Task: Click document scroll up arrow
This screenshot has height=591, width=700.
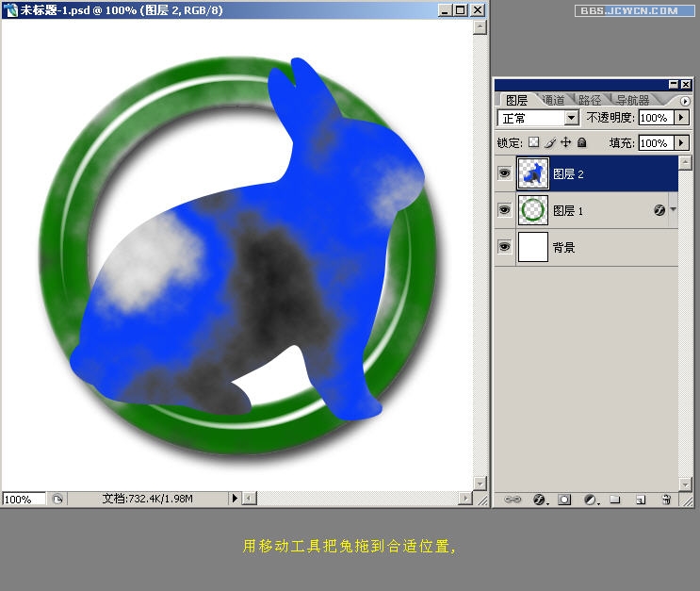Action: point(480,27)
